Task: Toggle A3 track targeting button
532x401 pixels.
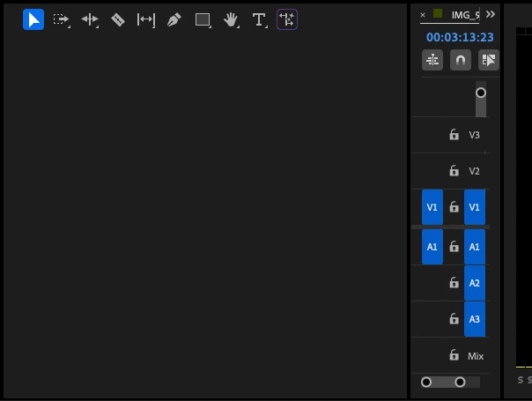Action: [475, 319]
